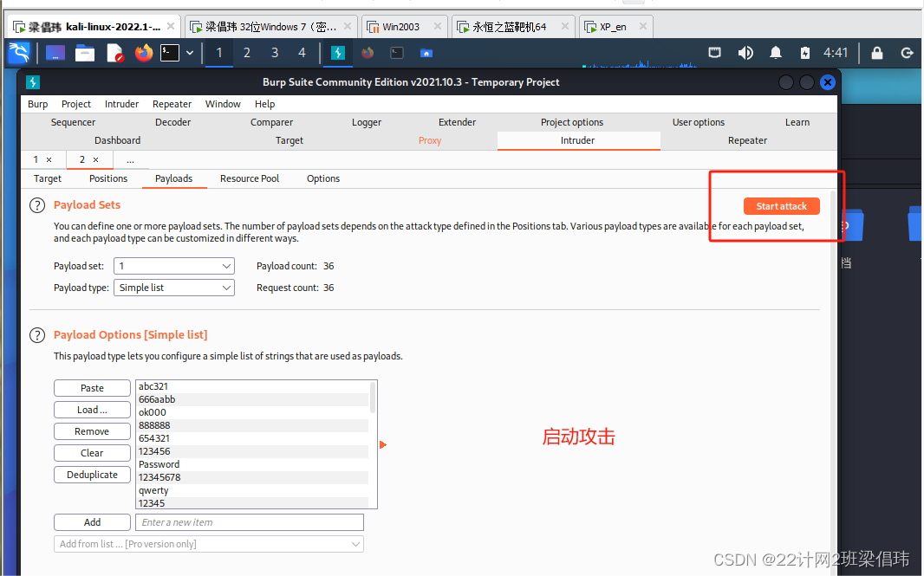Open the Intruder menu

click(x=121, y=104)
